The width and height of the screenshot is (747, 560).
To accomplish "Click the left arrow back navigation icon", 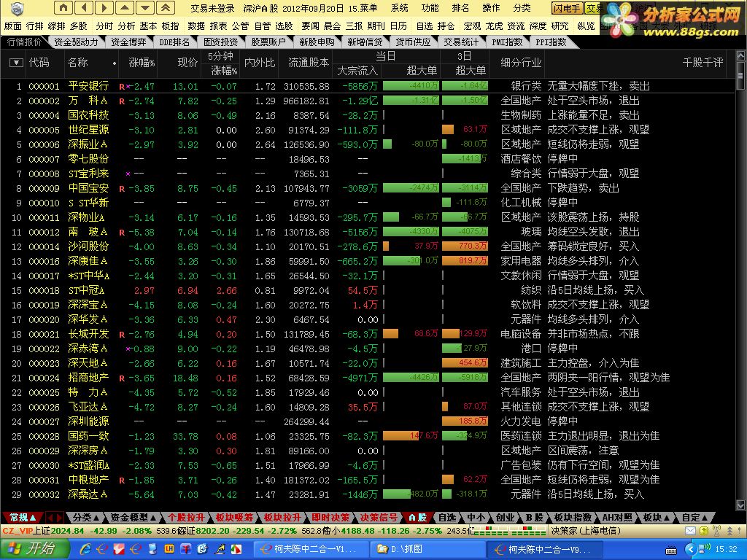I will point(84,7).
